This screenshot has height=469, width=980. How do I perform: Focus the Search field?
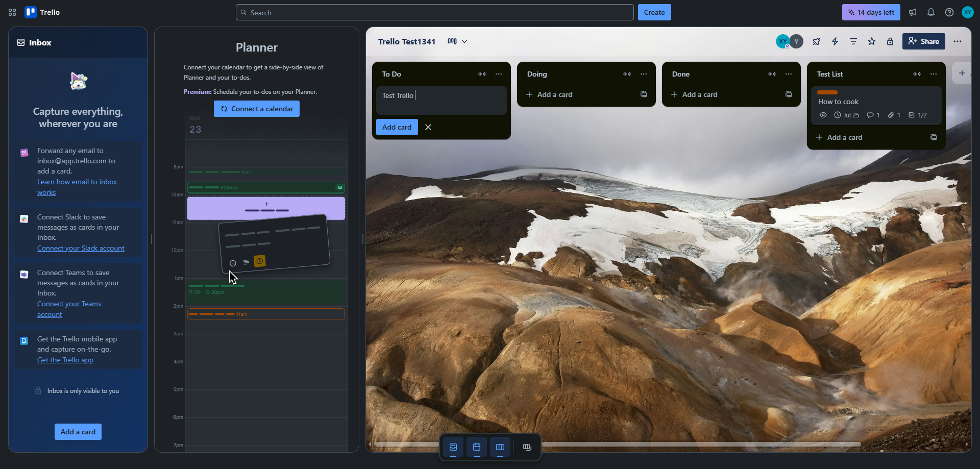pos(434,12)
